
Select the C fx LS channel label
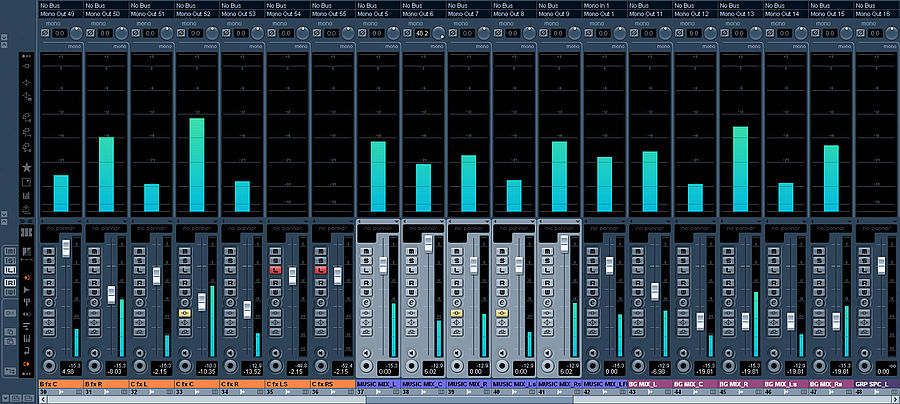[x=288, y=383]
